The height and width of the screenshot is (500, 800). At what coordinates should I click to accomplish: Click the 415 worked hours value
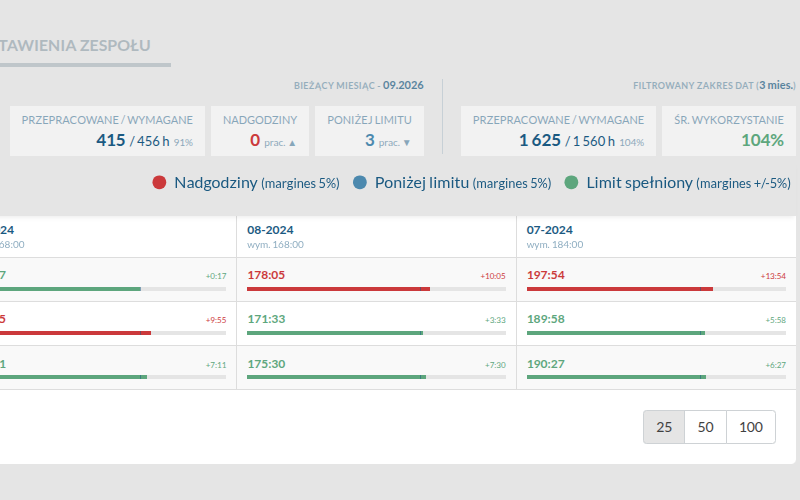[111, 140]
